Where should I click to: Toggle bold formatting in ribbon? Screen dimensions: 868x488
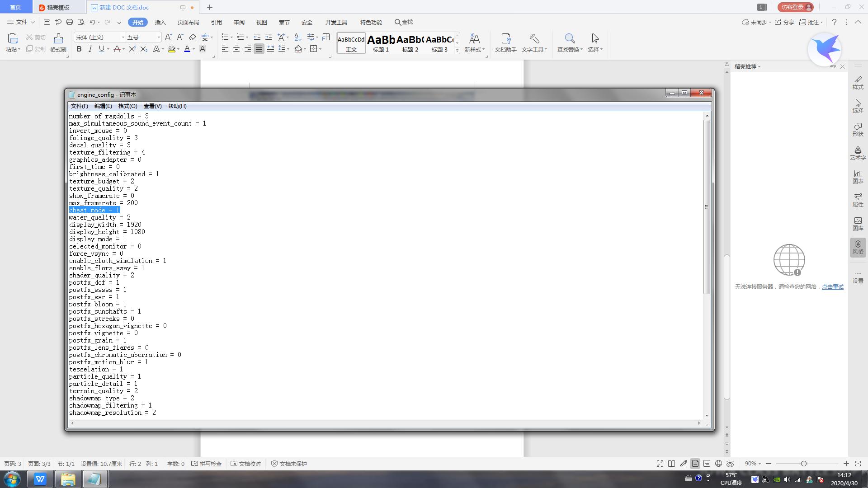pyautogui.click(x=79, y=49)
